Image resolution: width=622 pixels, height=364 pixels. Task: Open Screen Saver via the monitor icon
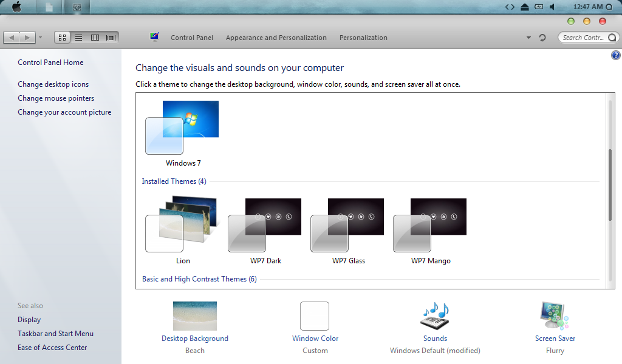pos(555,316)
